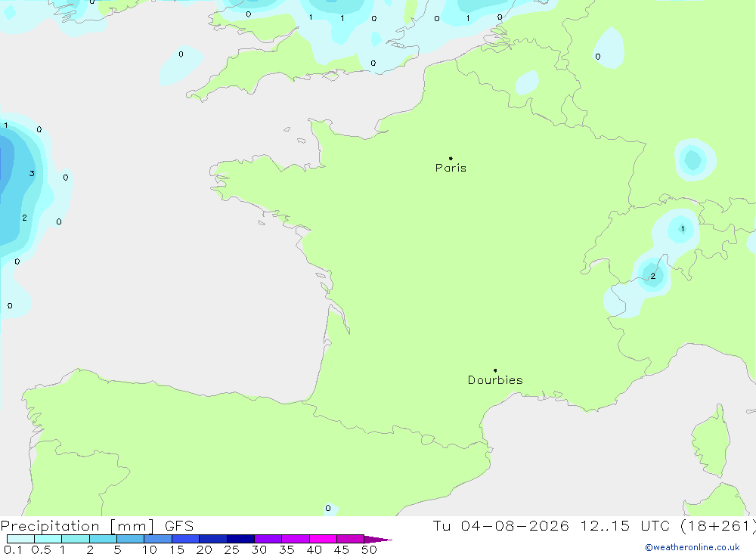Click the '1' contour value over Switzerland
756x554 pixels.
[682, 229]
